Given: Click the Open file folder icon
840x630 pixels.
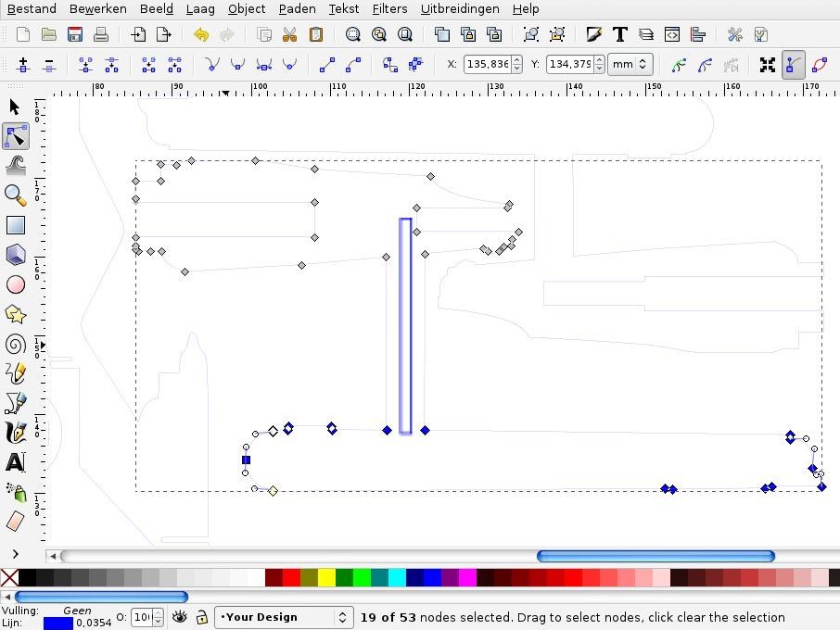Looking at the screenshot, I should click(49, 35).
